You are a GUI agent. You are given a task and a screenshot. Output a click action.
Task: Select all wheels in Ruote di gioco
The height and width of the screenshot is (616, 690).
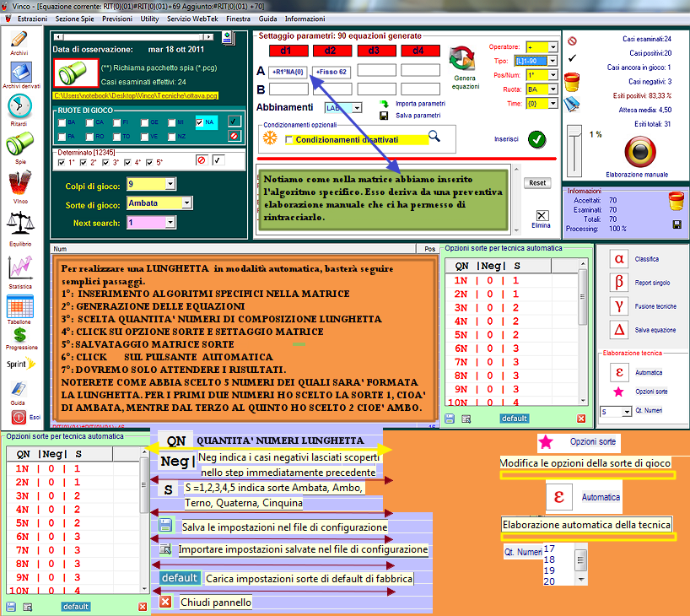tap(234, 121)
